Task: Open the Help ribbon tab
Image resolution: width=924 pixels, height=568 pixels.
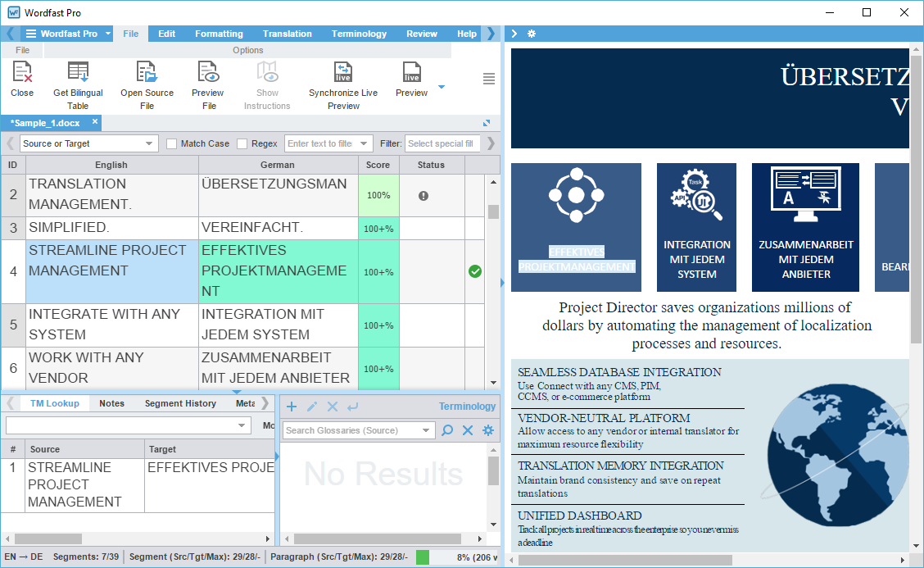Action: point(467,34)
